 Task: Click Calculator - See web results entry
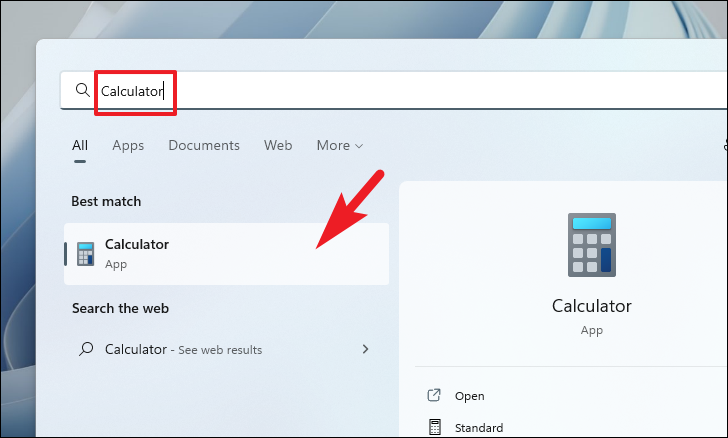pyautogui.click(x=227, y=349)
